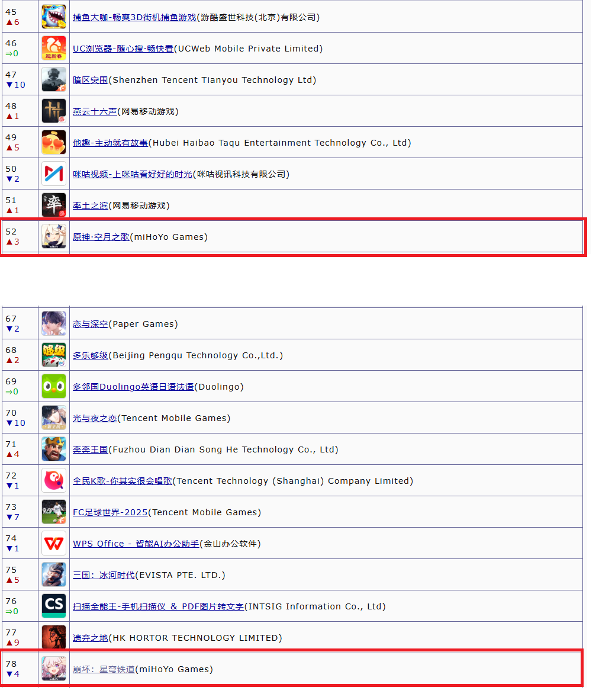This screenshot has height=700, width=599.
Task: Click the 燕云十六声 app icon
Action: [54, 111]
